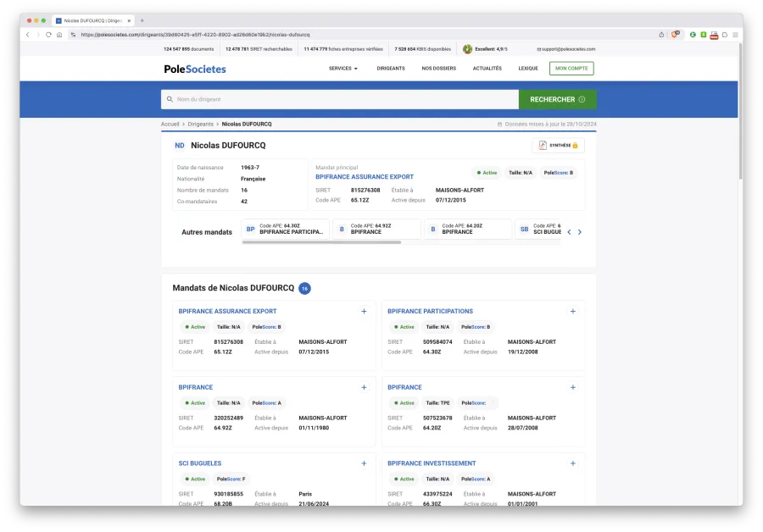This screenshot has width=763, height=532.
Task: Click SIRET value 815276308 in main mandate
Action: point(365,190)
